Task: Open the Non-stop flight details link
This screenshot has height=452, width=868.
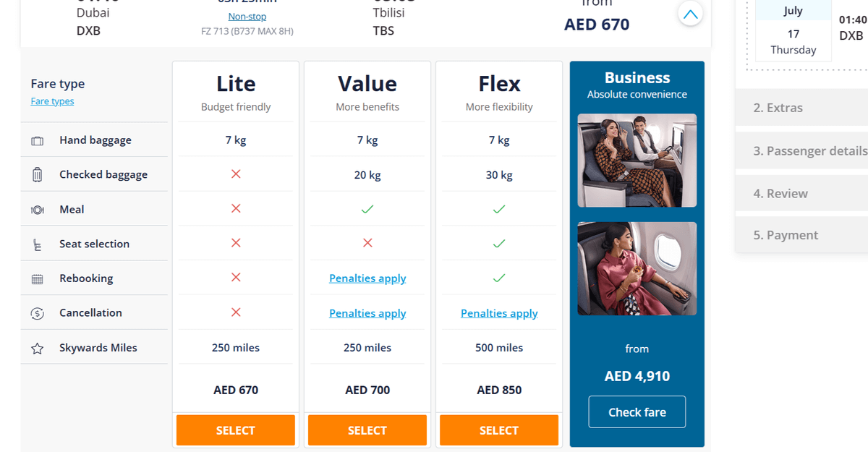Action: point(247,16)
